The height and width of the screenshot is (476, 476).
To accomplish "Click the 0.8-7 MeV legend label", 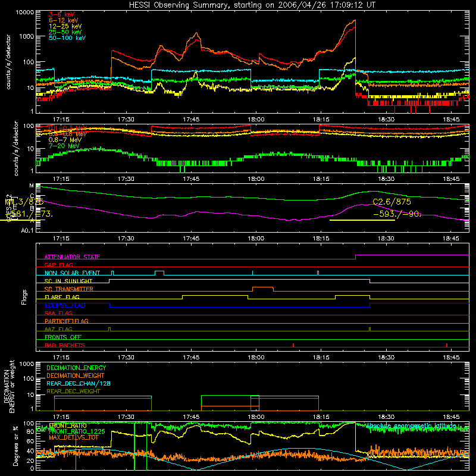I will 65,140.
